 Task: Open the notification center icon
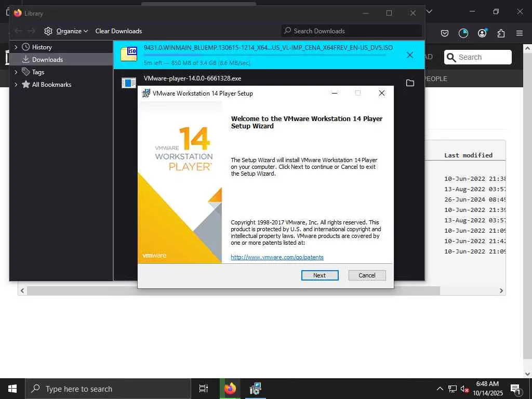click(516, 389)
